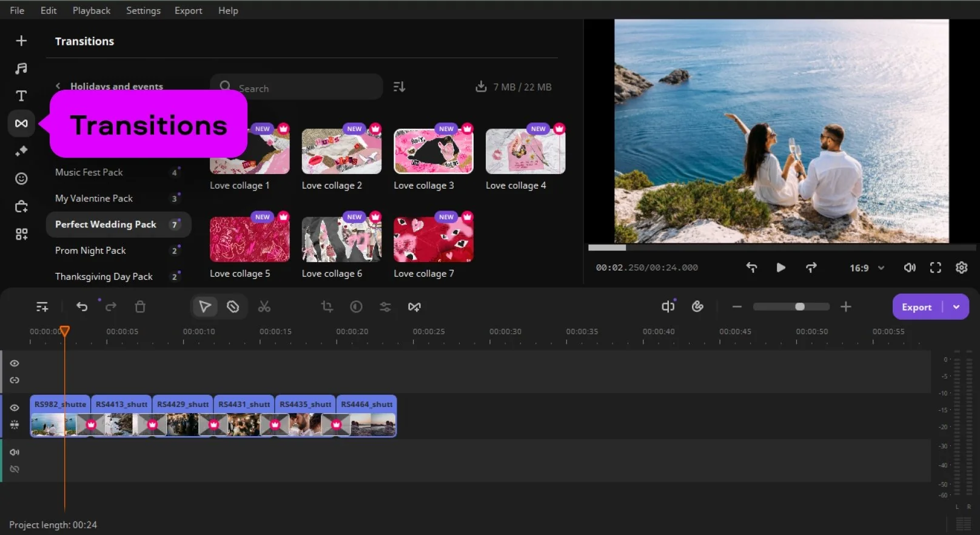
Task: Toggle visibility of the top overlay track
Action: pos(15,363)
